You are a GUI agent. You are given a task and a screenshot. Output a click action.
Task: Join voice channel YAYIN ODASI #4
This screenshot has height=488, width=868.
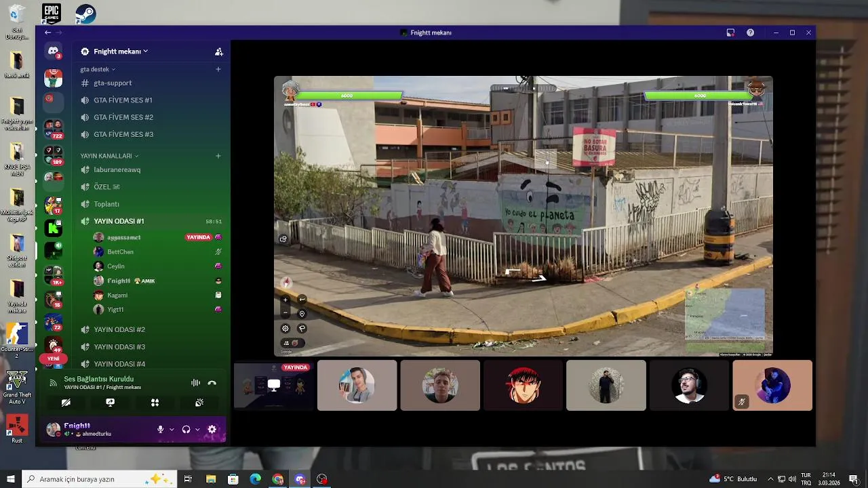(x=151, y=363)
